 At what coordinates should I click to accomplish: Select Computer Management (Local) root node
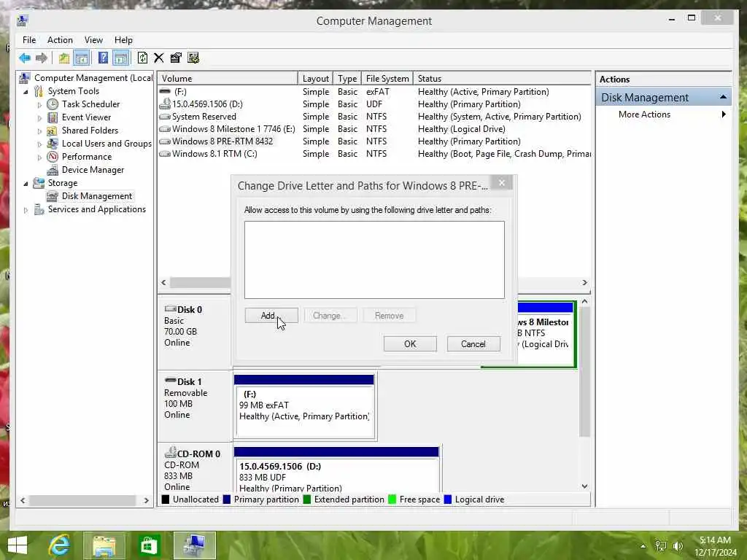[93, 78]
